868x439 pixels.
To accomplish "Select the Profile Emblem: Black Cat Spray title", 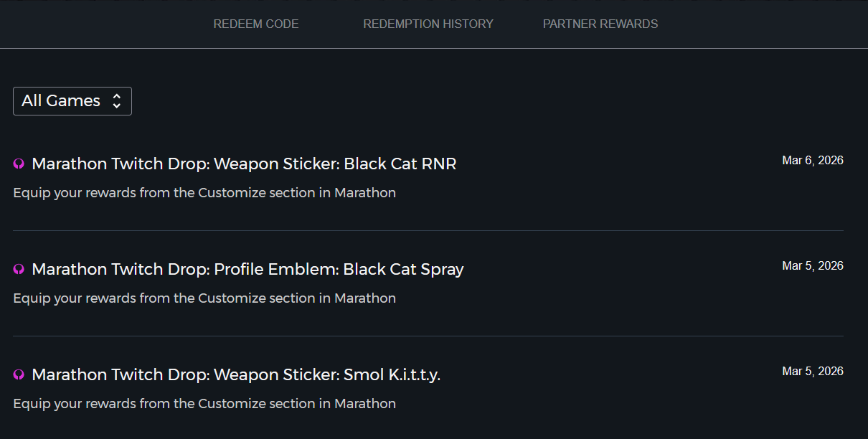I will pos(247,270).
